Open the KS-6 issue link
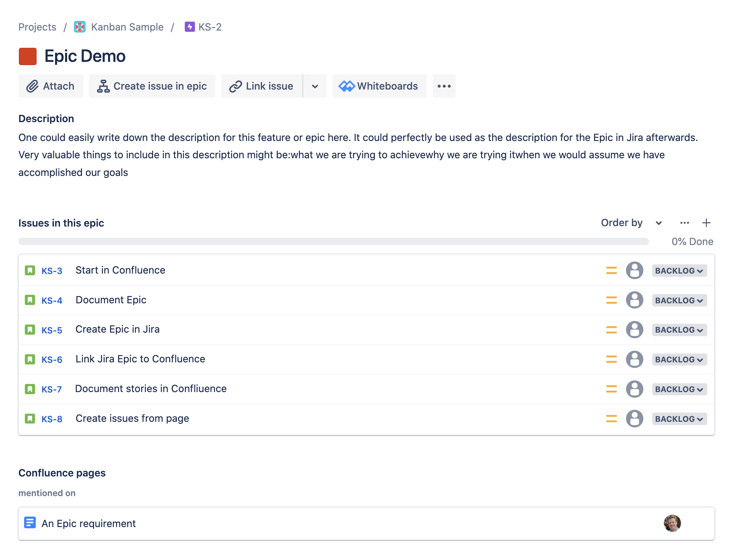The height and width of the screenshot is (560, 749). pyautogui.click(x=51, y=360)
